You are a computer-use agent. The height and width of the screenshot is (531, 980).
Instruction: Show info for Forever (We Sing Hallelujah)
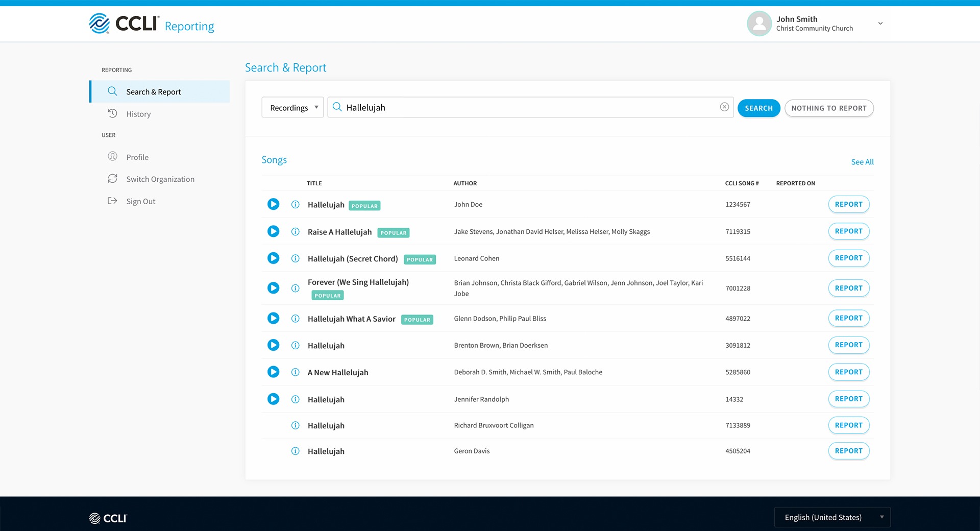[x=295, y=288]
